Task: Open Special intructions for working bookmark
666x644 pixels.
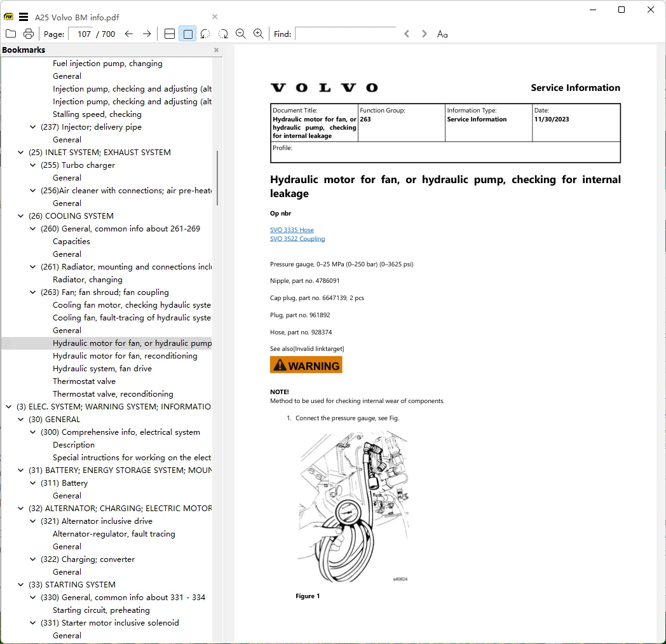Action: [132, 458]
